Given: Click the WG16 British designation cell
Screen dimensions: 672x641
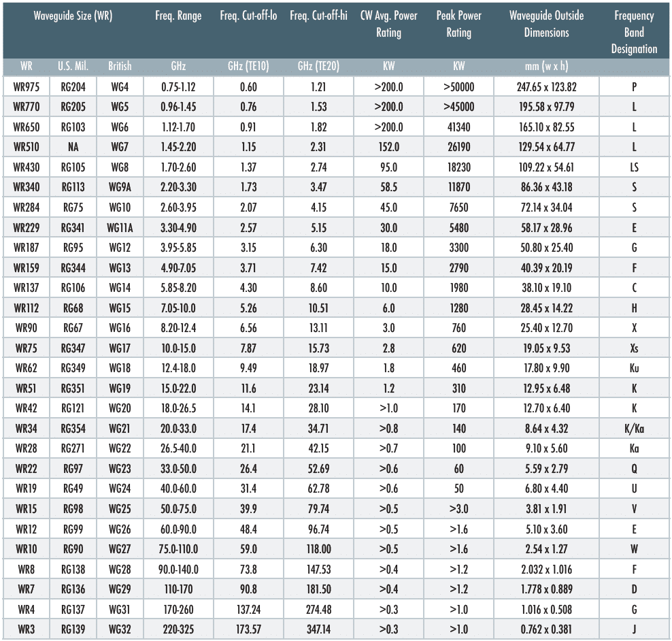Looking at the screenshot, I should (120, 328).
